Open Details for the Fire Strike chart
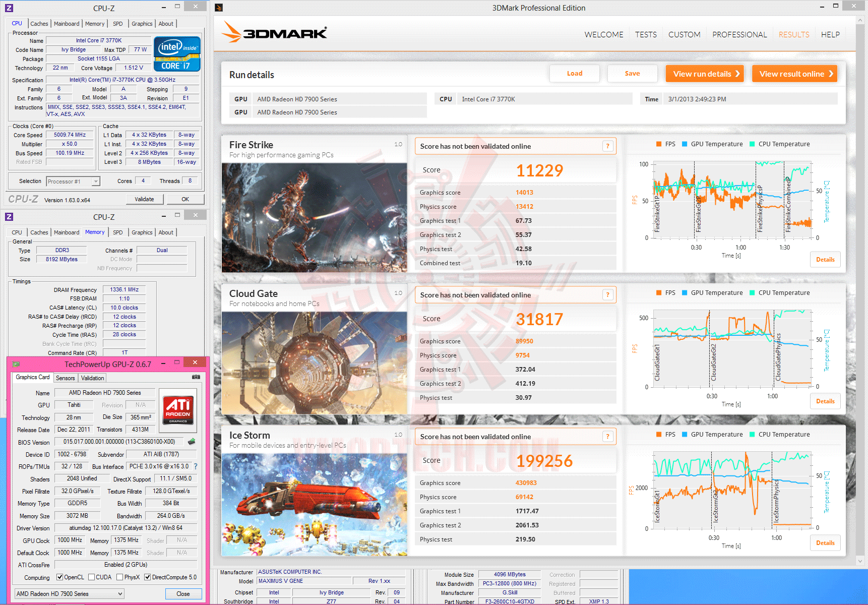Image resolution: width=868 pixels, height=605 pixels. (825, 260)
